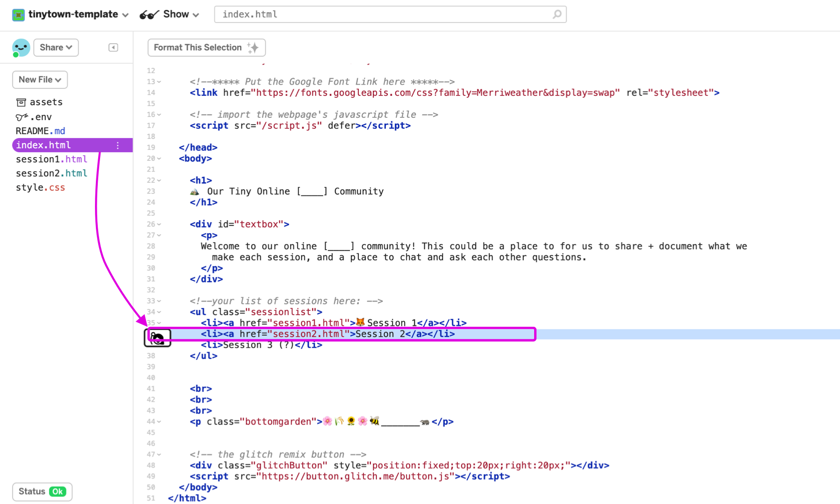
Task: Click the Status Ok button
Action: (x=42, y=491)
